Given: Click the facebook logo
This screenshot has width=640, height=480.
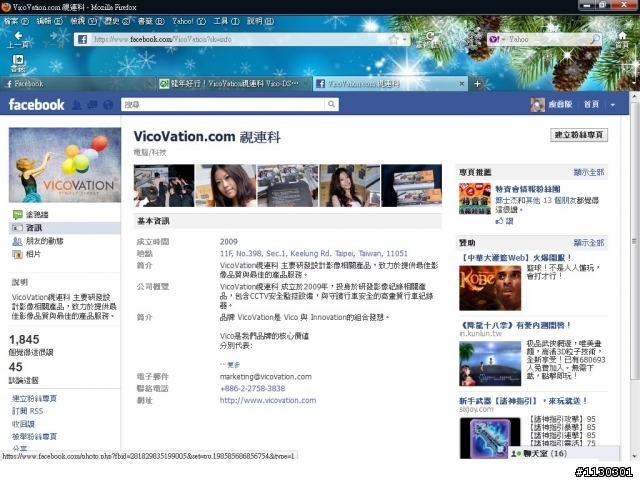Looking at the screenshot, I should point(36,105).
